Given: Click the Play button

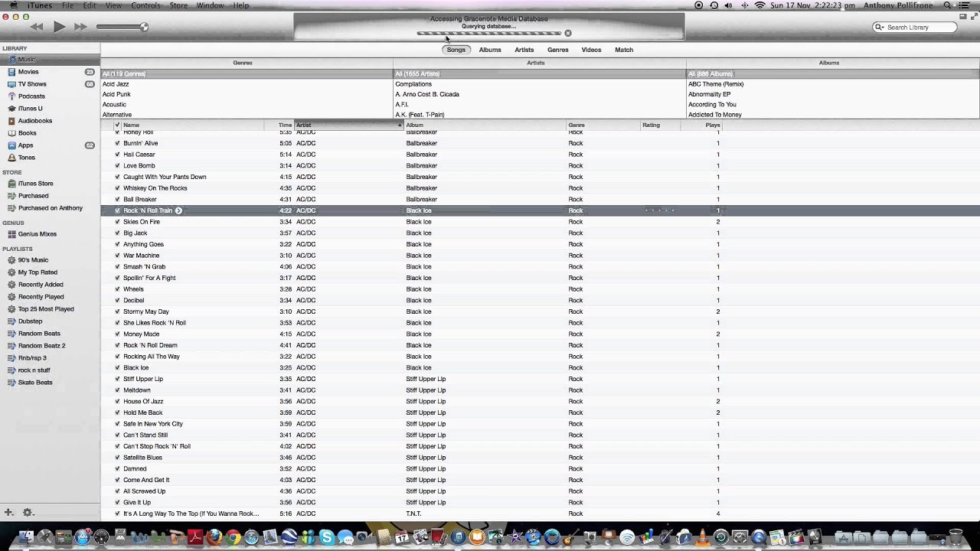Looking at the screenshot, I should pyautogui.click(x=59, y=27).
